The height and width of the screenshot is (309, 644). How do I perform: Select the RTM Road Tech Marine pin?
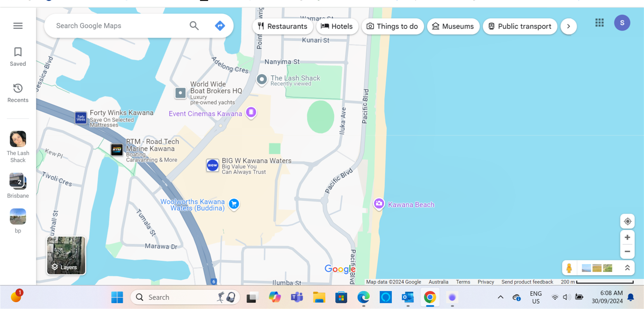click(117, 149)
